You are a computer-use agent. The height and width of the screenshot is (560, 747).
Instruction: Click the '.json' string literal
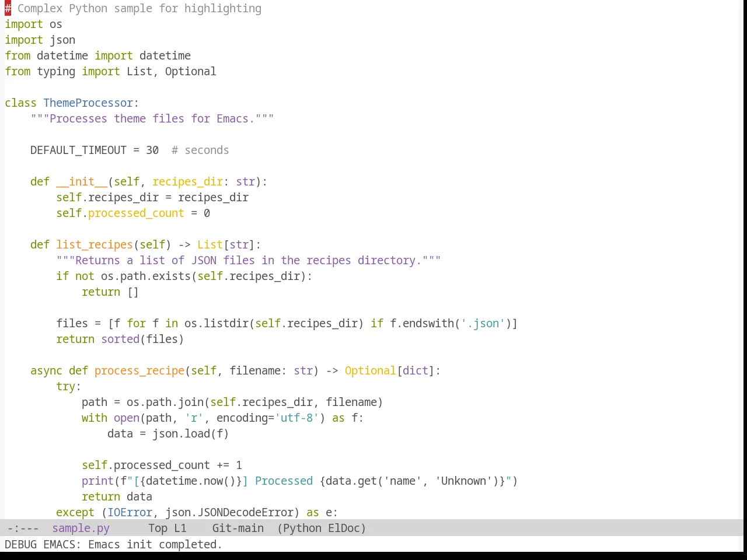coord(483,324)
